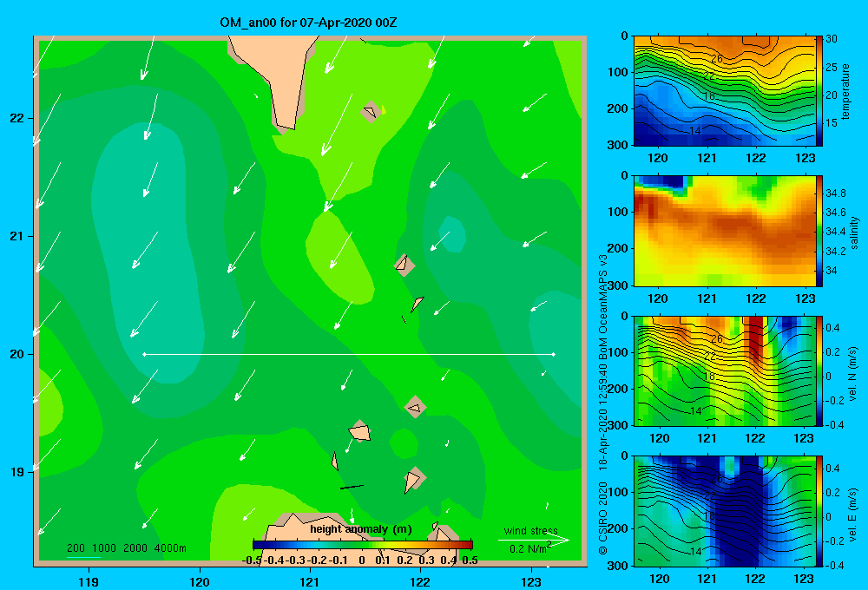Viewport: 868px width, 590px height.
Task: Click latitude label 21 on the main map
Action: coord(17,236)
